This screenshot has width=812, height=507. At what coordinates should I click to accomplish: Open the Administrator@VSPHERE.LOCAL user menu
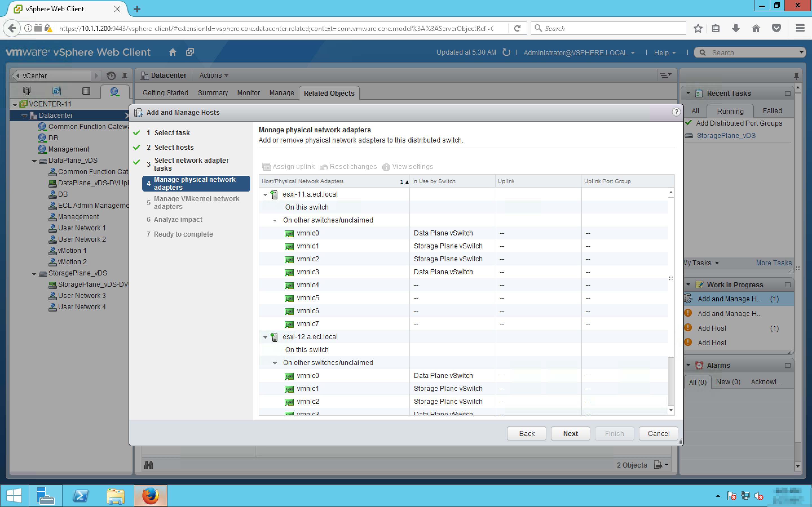579,53
